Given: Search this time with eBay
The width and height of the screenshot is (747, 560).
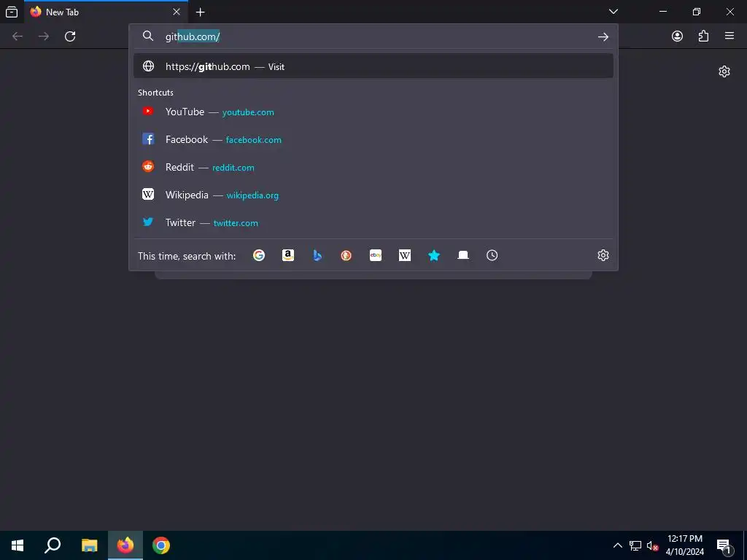Looking at the screenshot, I should [376, 255].
